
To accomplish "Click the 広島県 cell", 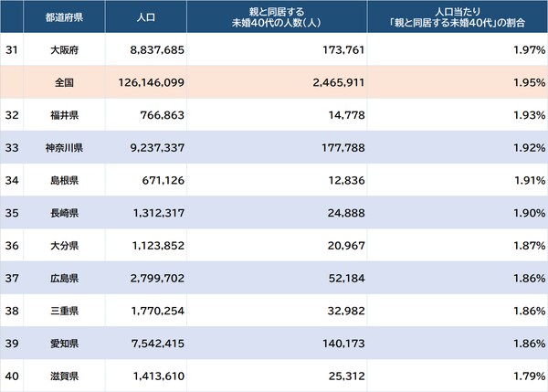I will pos(63,278).
